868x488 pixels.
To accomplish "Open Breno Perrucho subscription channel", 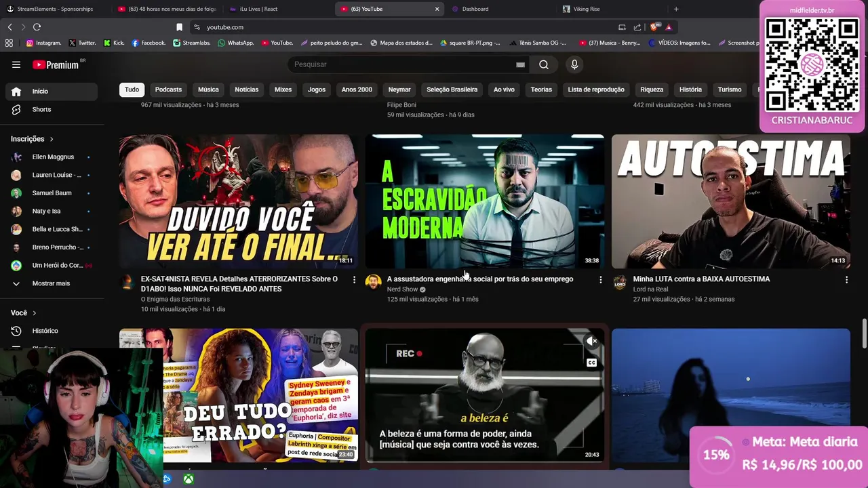I will 52,247.
